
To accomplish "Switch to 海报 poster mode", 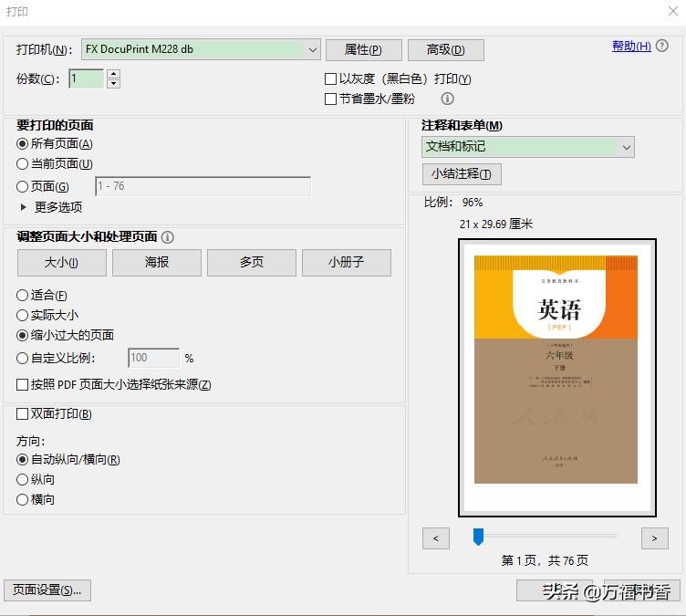I will pyautogui.click(x=157, y=263).
